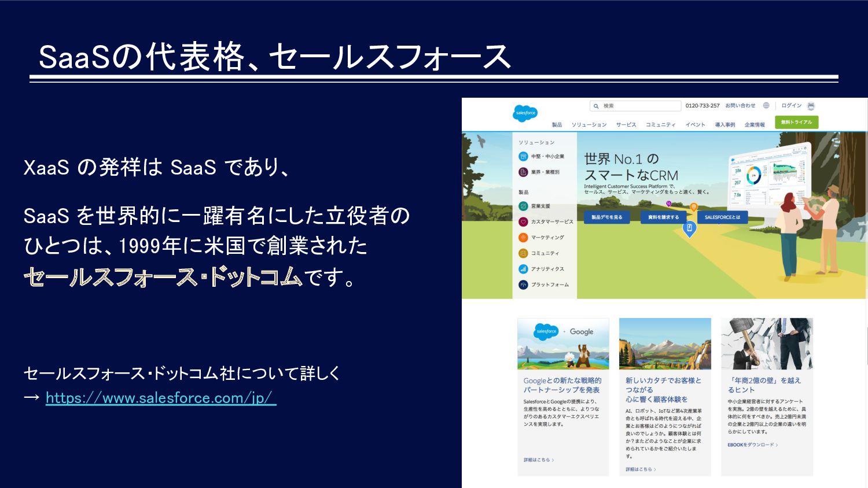Click the Salesforce and Google card image
The width and height of the screenshot is (868, 488).
pos(563,343)
